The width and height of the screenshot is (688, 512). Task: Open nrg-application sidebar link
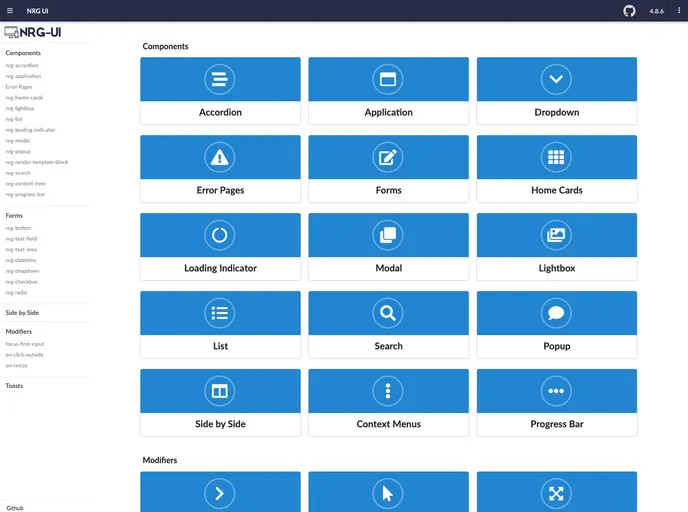coord(23,76)
